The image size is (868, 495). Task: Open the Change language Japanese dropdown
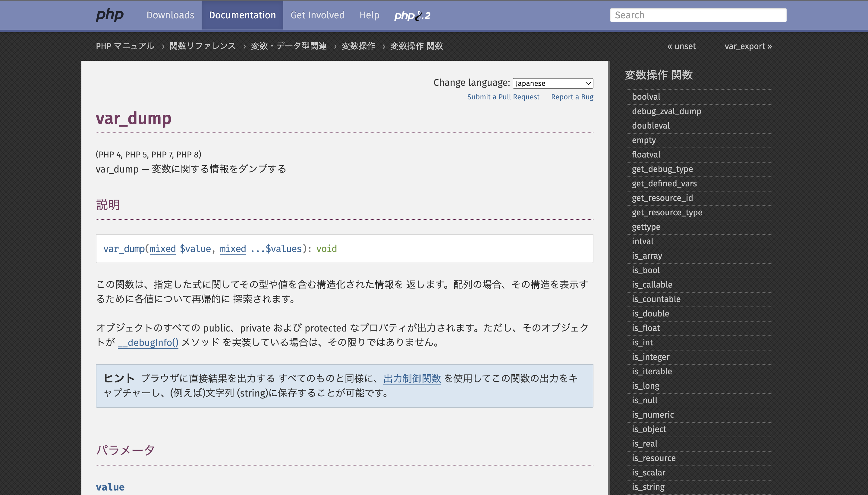click(552, 83)
